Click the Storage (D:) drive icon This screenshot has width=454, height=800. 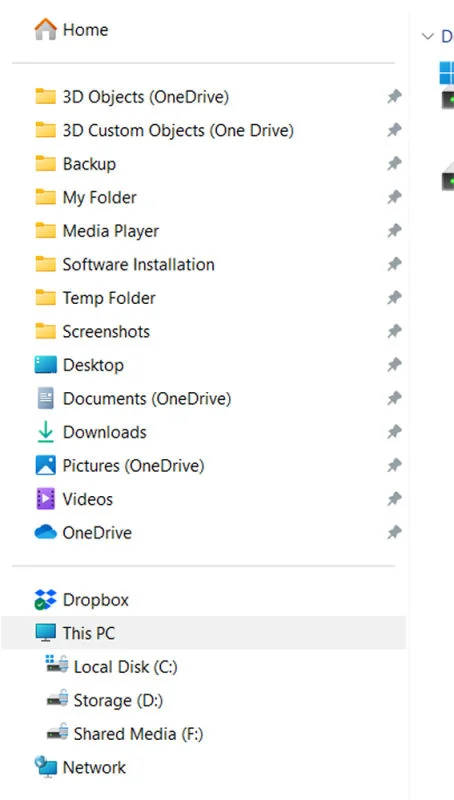[57, 698]
